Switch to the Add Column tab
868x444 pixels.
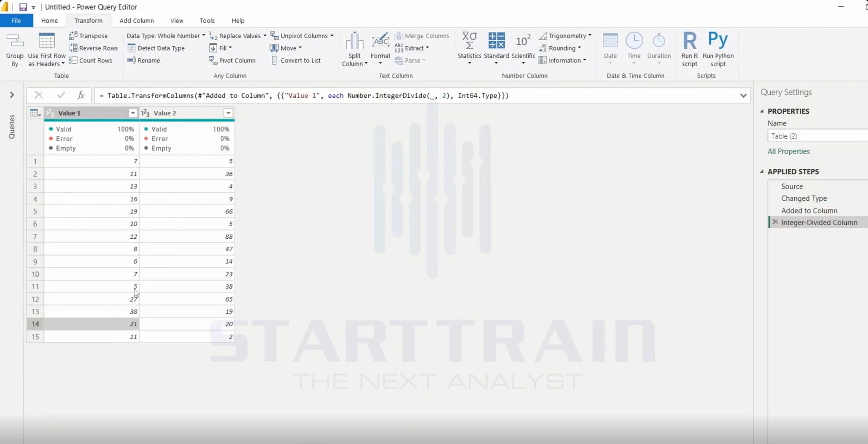[x=137, y=20]
